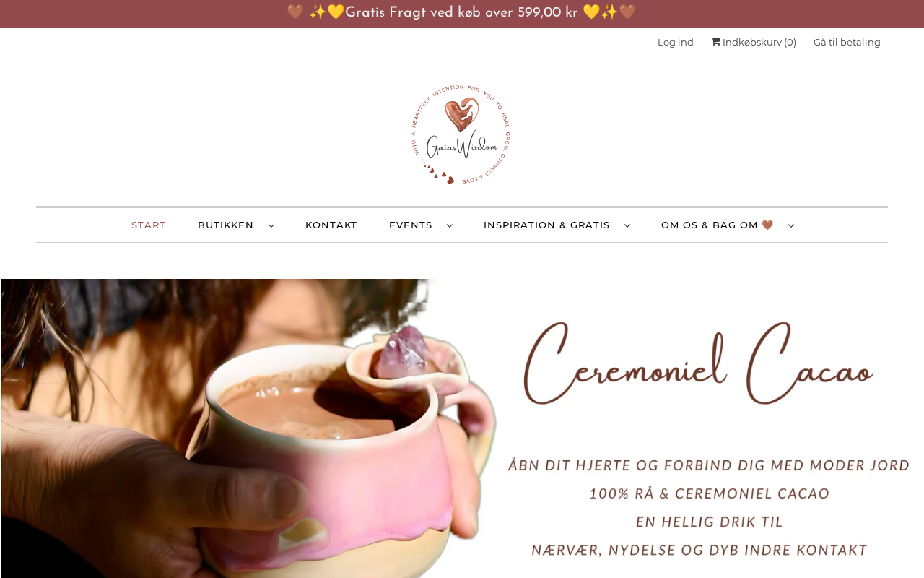Open the Start menu item

coord(149,225)
